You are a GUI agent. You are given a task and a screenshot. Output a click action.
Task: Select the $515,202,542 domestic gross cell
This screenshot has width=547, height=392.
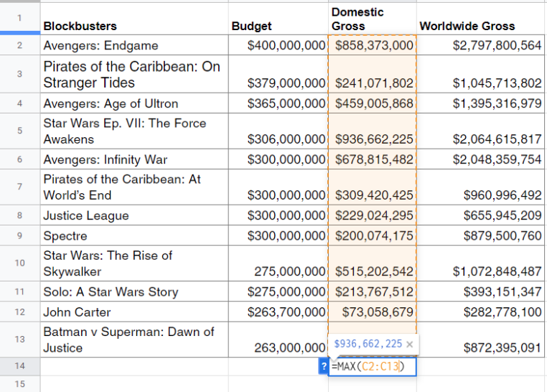373,263
